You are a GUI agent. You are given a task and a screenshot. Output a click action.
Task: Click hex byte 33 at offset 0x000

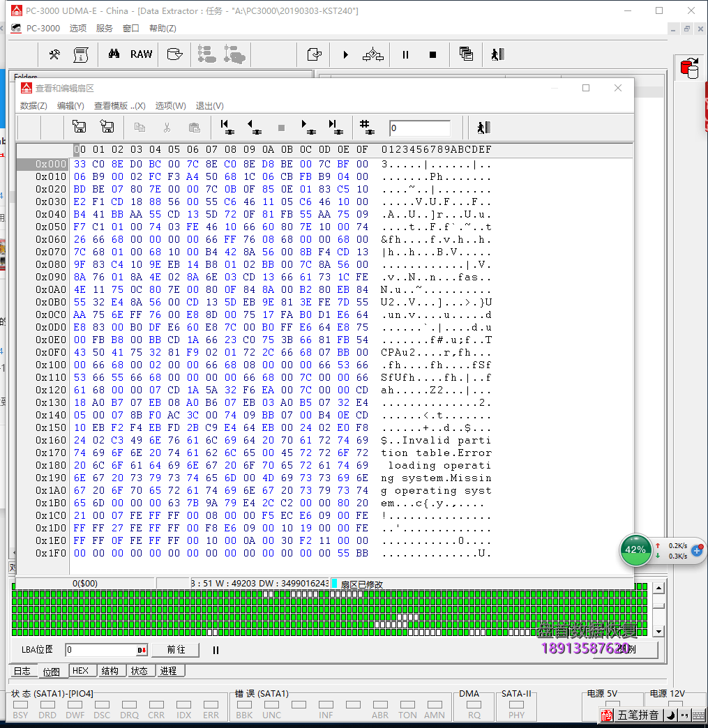tap(80, 165)
